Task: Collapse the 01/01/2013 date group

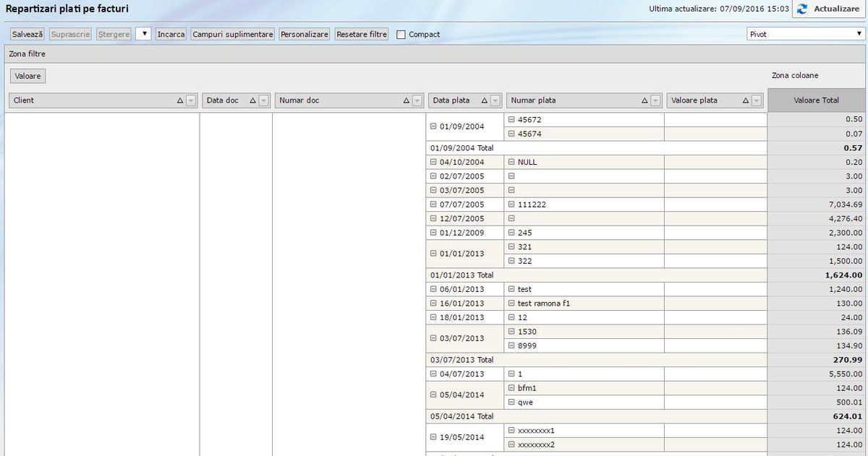Action: coord(434,254)
